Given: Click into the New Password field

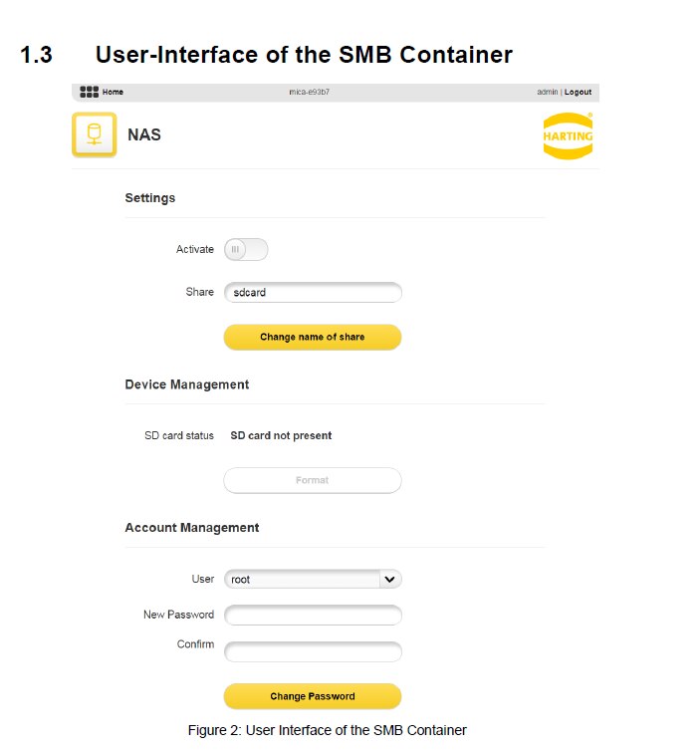Looking at the screenshot, I should (312, 616).
